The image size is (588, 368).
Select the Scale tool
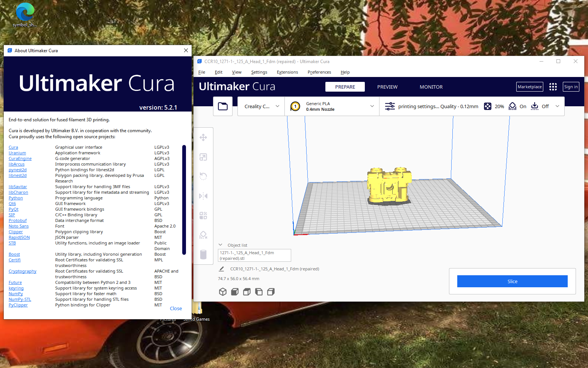tap(203, 157)
